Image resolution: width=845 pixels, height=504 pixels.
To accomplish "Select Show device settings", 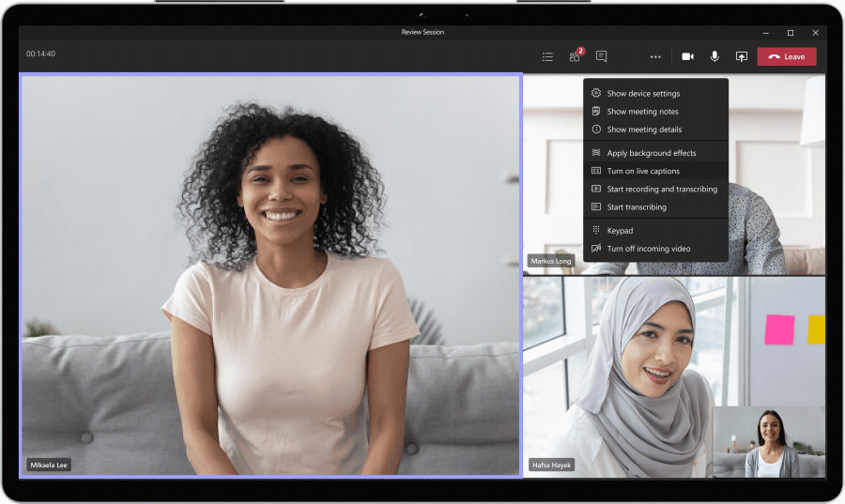I will tap(643, 94).
